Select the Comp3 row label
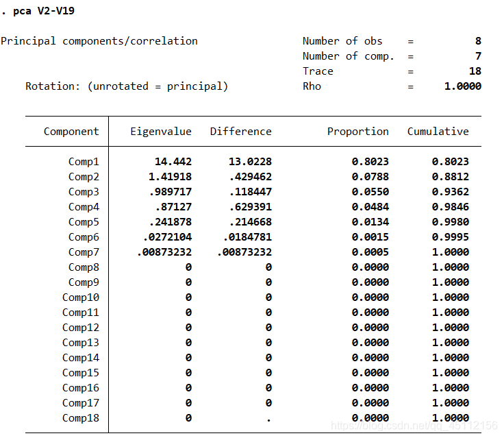Screen dimensions: 504x438 (x=84, y=192)
